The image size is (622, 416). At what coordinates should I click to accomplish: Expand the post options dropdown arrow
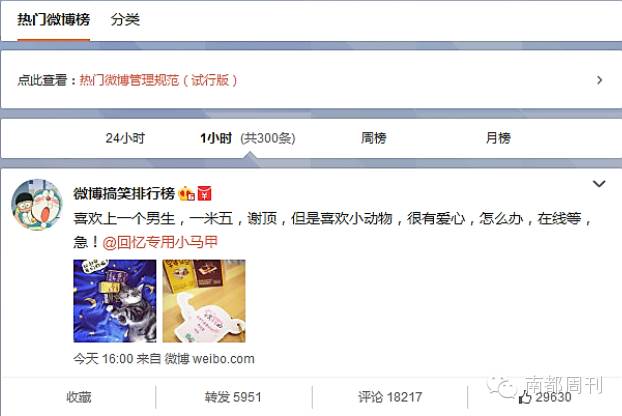(599, 184)
